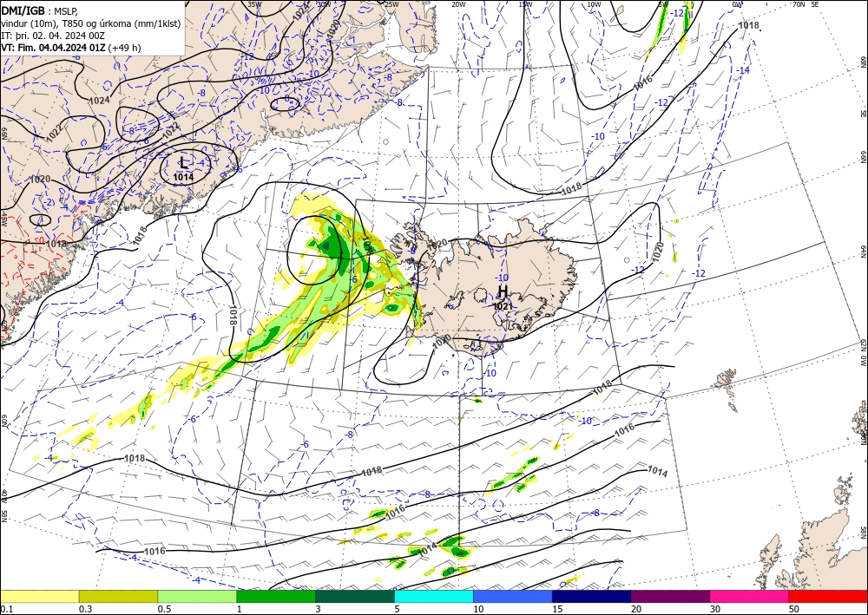
Task: Click the '0.1' legend scale value
Action: [6, 609]
